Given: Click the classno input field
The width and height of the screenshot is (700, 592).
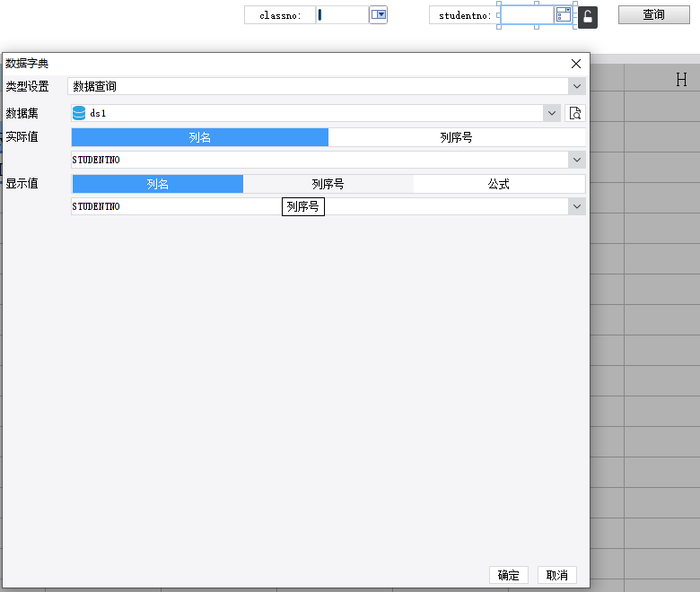Looking at the screenshot, I should 343,14.
